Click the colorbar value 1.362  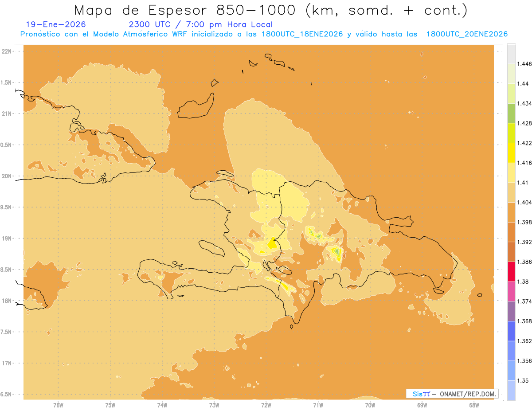tap(525, 341)
